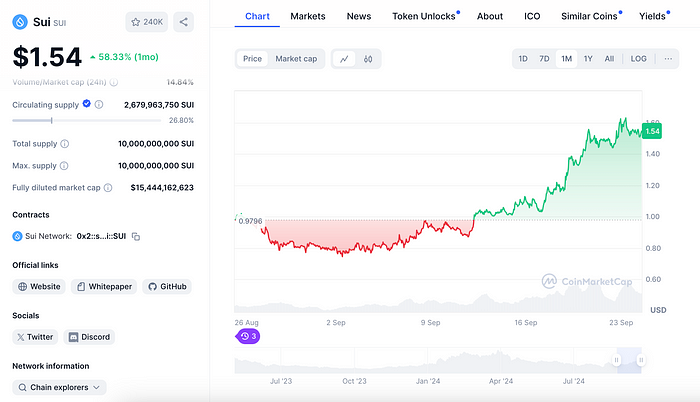Select the 7D time range
This screenshot has width=700, height=402.
[x=544, y=59]
